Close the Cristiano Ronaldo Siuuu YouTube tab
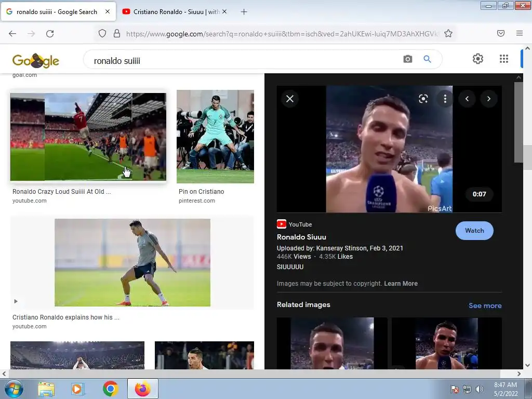532x399 pixels. [224, 11]
